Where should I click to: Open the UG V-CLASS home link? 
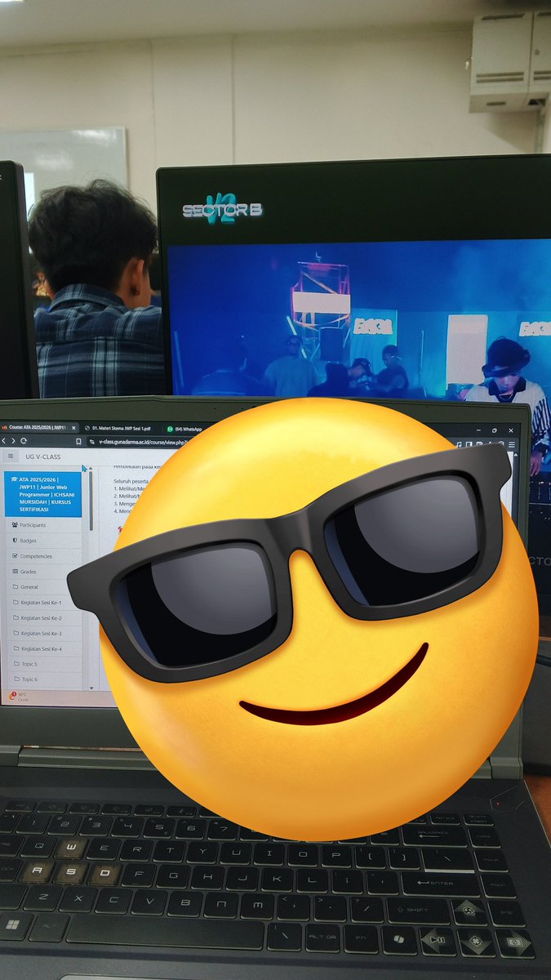click(43, 457)
